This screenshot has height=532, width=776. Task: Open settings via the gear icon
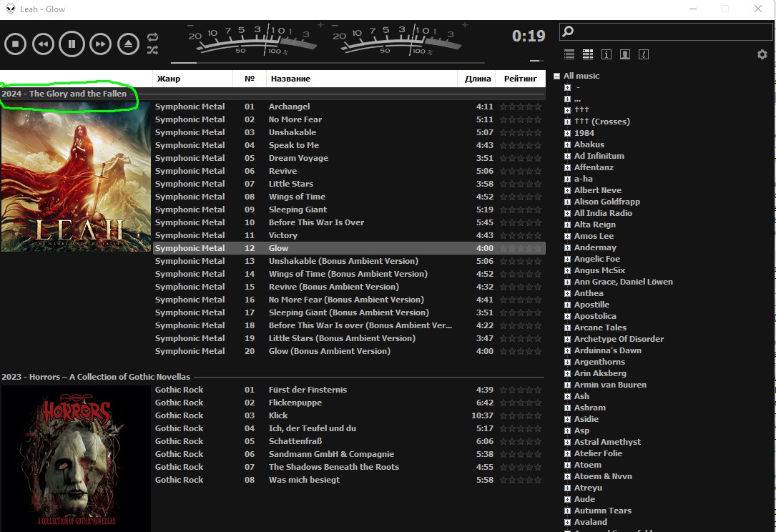click(762, 54)
